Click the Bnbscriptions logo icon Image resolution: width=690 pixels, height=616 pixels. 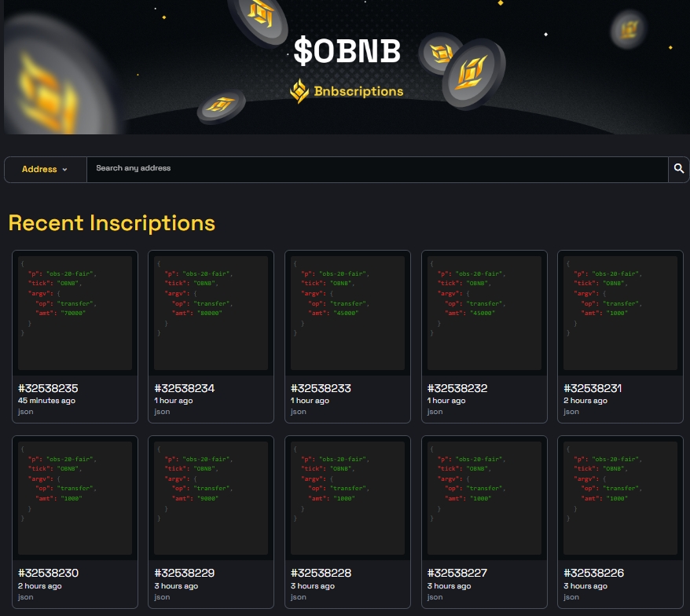coord(299,91)
